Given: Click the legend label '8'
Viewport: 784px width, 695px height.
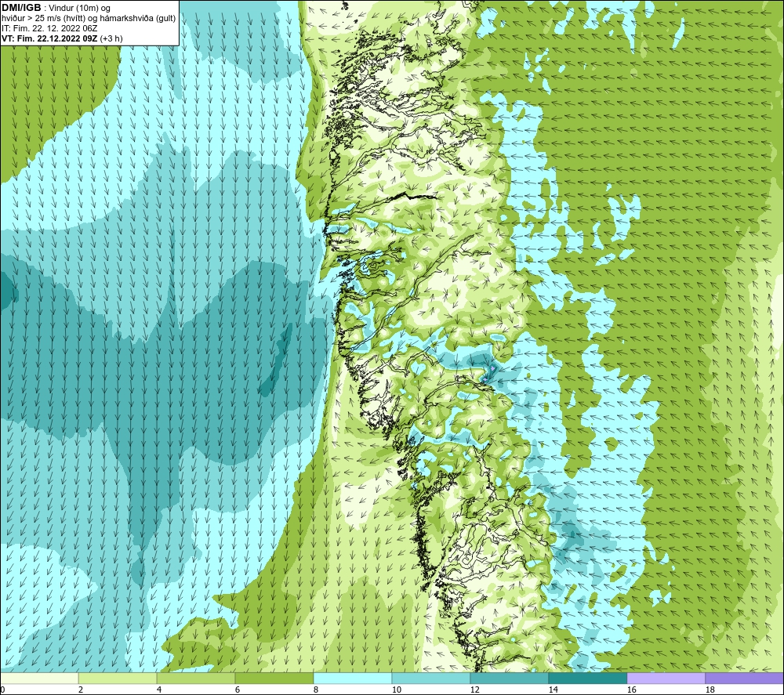Looking at the screenshot, I should click(x=315, y=690).
